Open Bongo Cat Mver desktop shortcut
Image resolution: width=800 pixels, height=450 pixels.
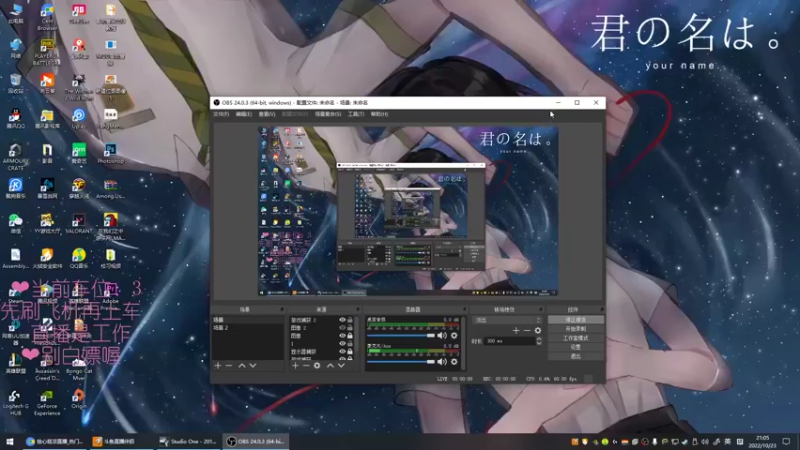point(79,368)
